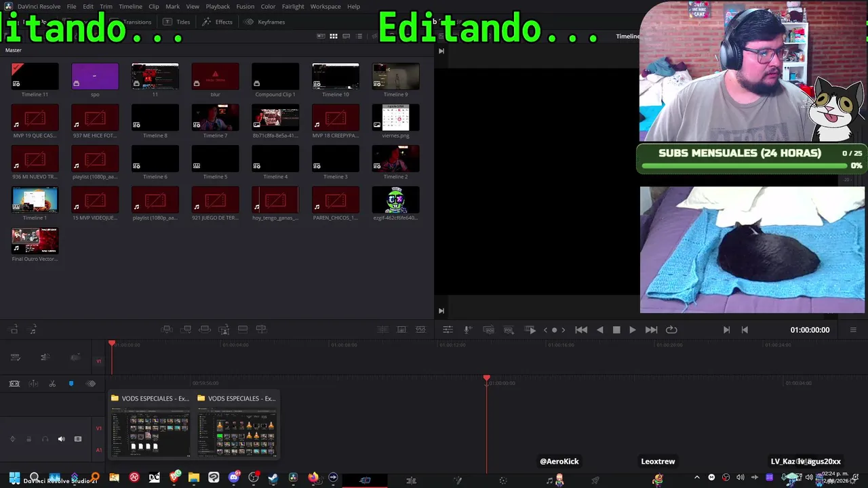Image resolution: width=868 pixels, height=488 pixels.
Task: Open the Windows Start menu
Action: 14,478
